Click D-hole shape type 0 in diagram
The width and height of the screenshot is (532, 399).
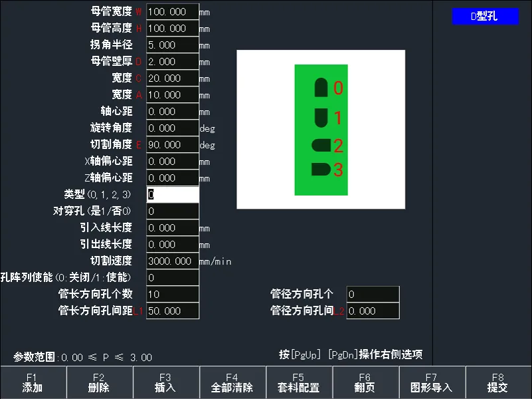click(321, 88)
